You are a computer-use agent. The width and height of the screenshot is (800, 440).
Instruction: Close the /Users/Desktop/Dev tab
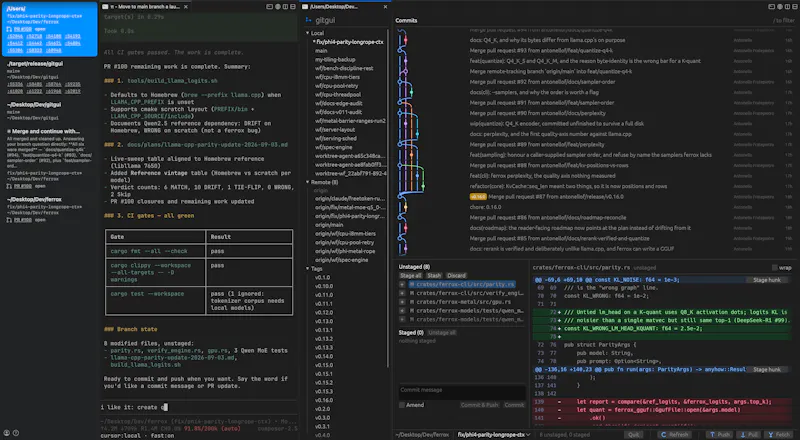385,7
